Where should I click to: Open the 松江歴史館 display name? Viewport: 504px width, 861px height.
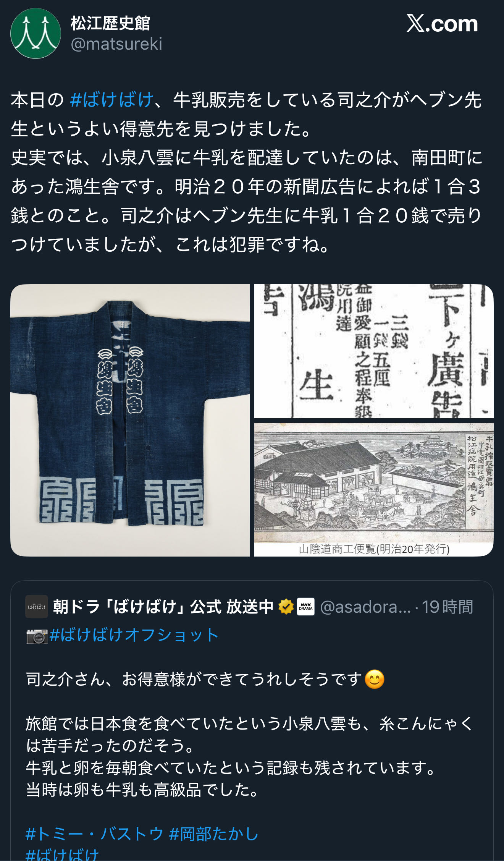coord(110,23)
